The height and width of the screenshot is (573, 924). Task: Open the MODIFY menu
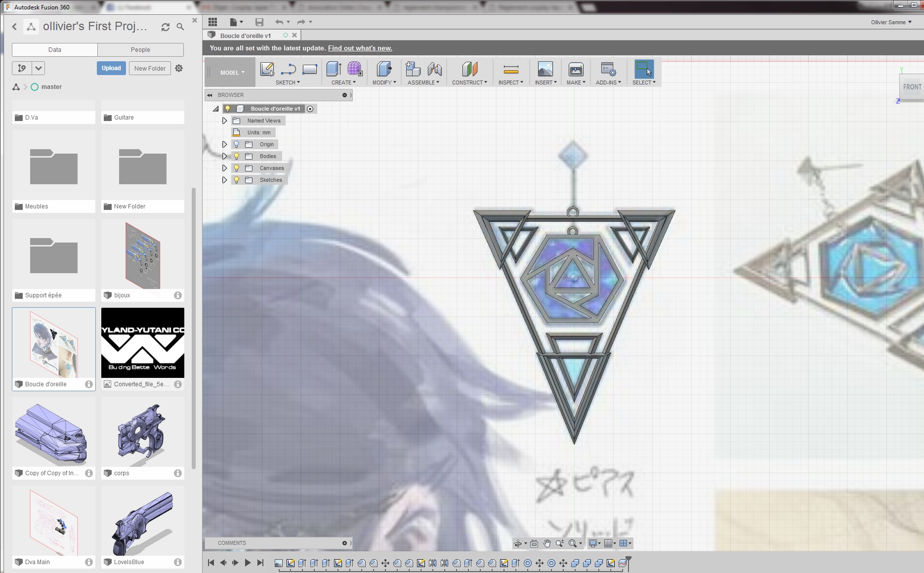[384, 82]
